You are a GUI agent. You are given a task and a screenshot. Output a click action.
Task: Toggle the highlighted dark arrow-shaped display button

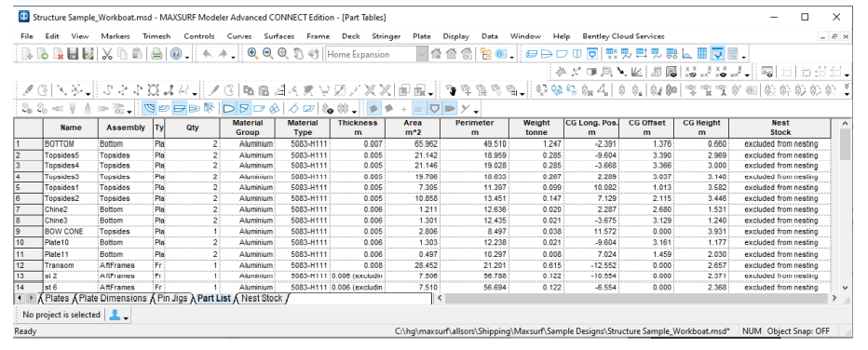pyautogui.click(x=450, y=109)
